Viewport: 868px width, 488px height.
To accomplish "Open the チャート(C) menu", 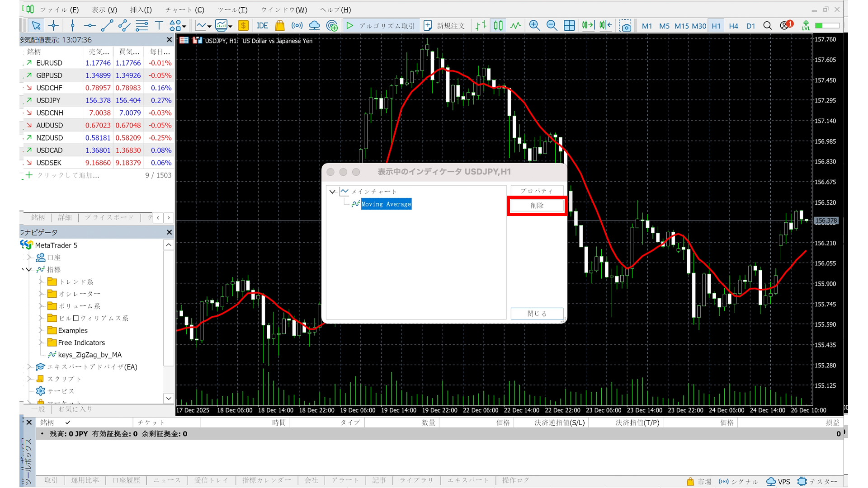I will [x=184, y=9].
